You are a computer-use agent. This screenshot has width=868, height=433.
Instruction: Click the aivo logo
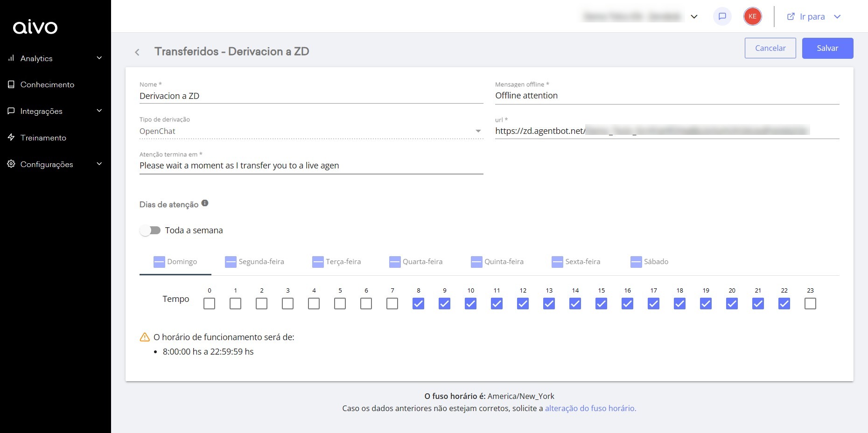[35, 27]
